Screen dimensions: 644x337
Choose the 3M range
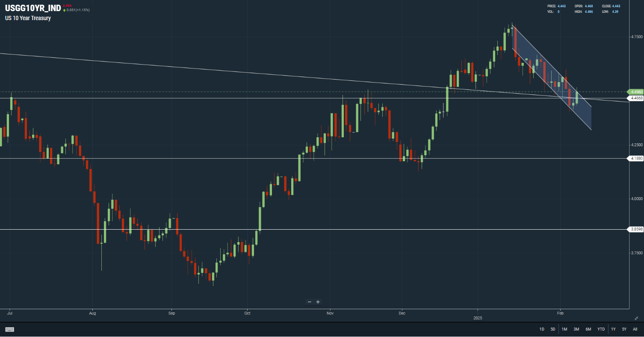click(576, 329)
